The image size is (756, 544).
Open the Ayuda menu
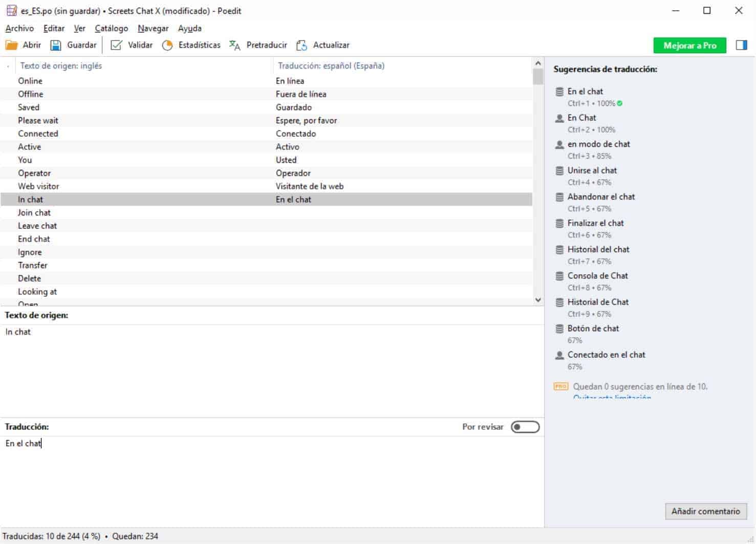pyautogui.click(x=189, y=29)
